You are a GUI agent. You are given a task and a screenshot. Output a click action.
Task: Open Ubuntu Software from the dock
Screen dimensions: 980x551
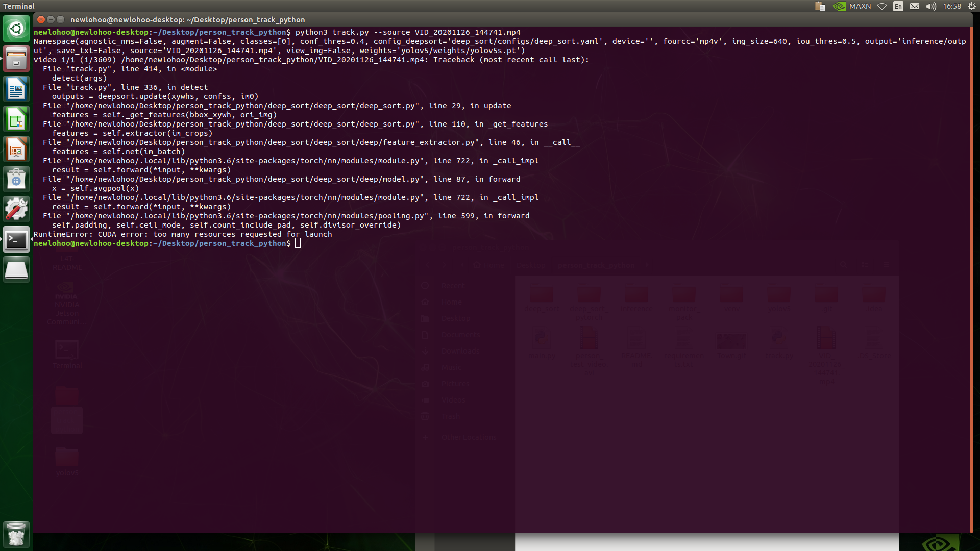[x=16, y=179]
